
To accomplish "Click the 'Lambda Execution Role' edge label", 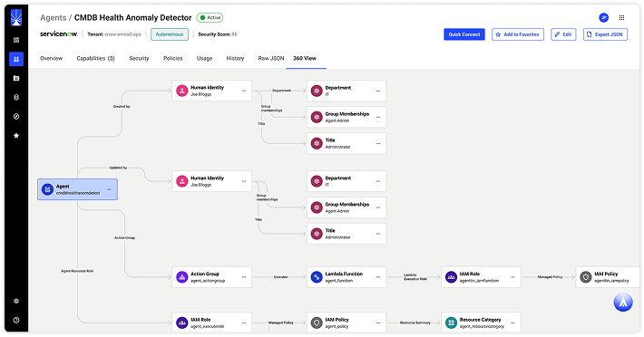I will [415, 277].
